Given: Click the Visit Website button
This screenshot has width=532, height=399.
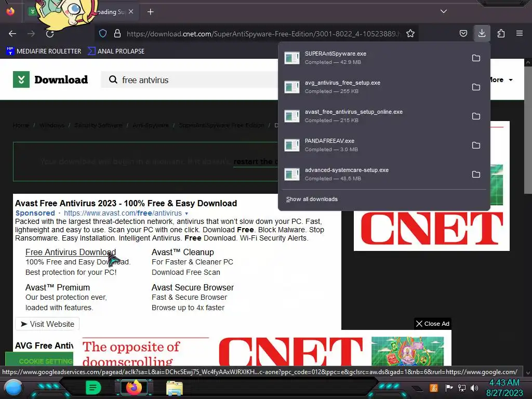Looking at the screenshot, I should [47, 324].
